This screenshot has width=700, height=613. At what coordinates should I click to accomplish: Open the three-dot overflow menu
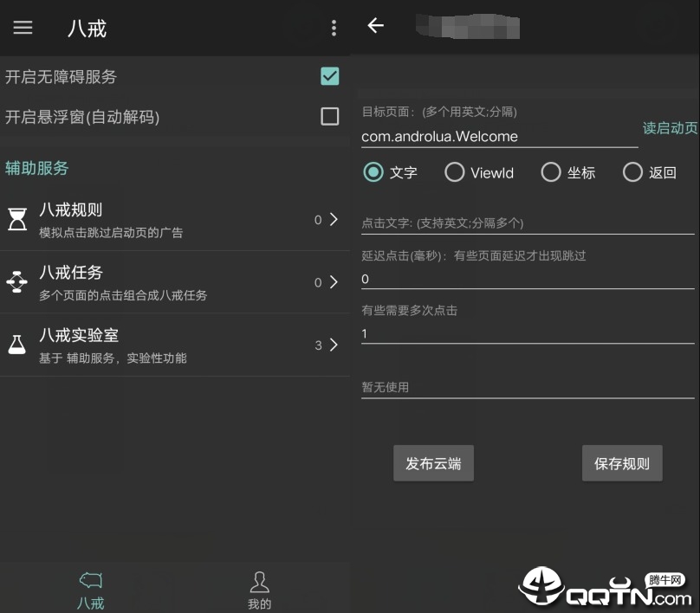click(334, 28)
